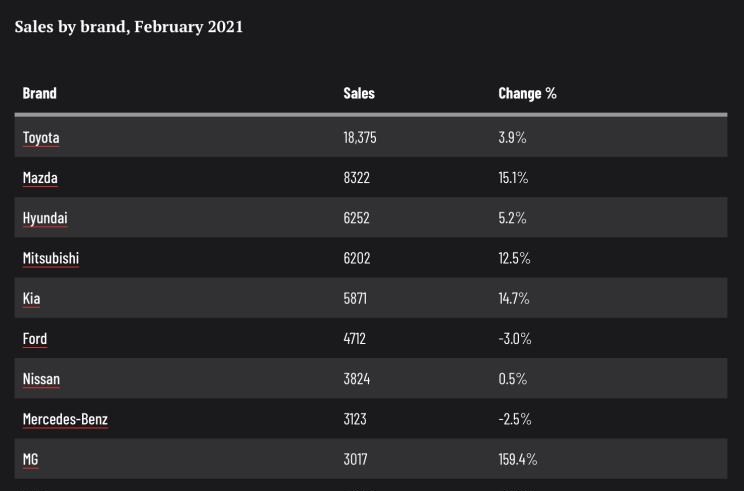This screenshot has width=744, height=491.
Task: Select the Change % column header
Action: click(x=527, y=93)
